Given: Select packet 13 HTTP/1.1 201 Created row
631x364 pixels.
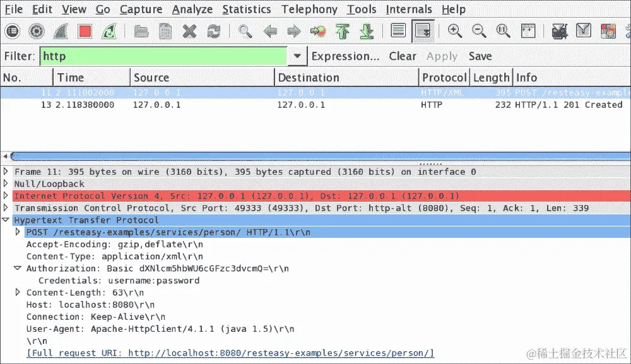Looking at the screenshot, I should [x=315, y=105].
